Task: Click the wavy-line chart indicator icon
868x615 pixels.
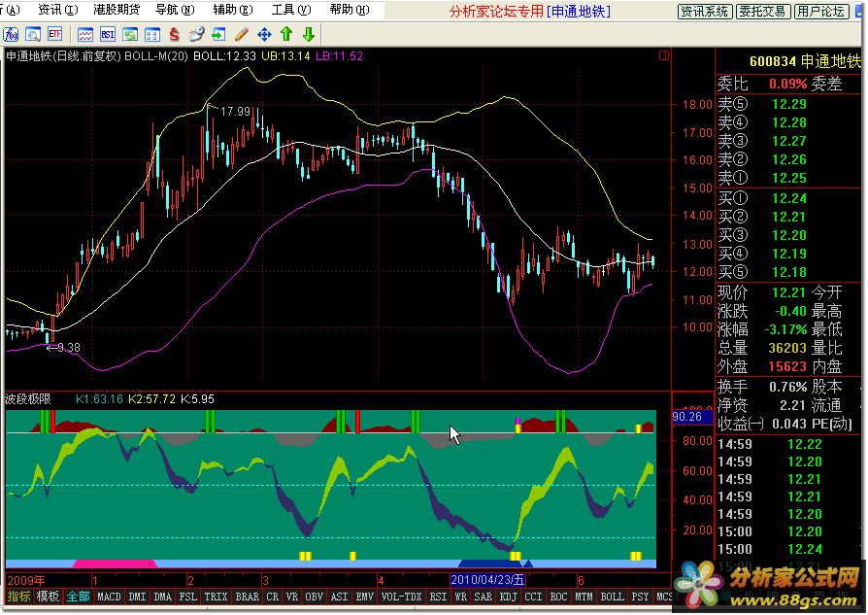Action: 85,34
